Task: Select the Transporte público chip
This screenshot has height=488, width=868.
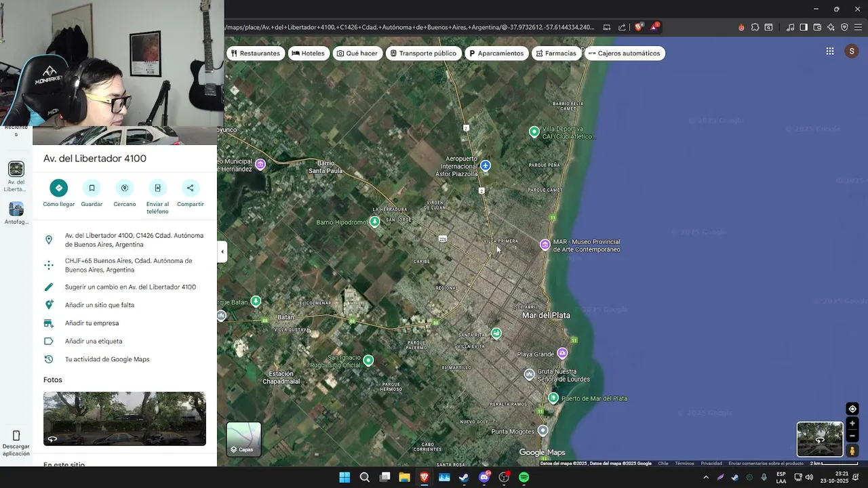Action: pyautogui.click(x=423, y=53)
